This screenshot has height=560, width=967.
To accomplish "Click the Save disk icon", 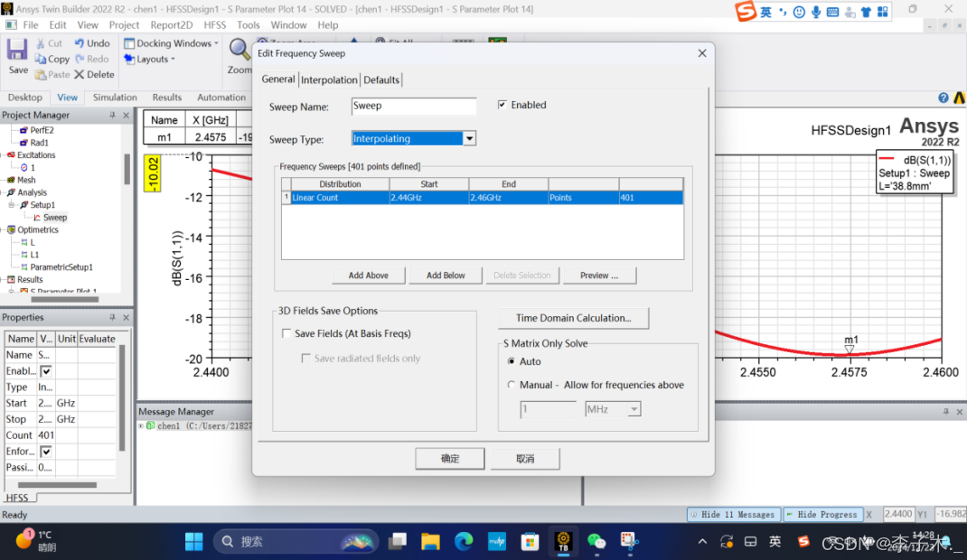I will 17,50.
